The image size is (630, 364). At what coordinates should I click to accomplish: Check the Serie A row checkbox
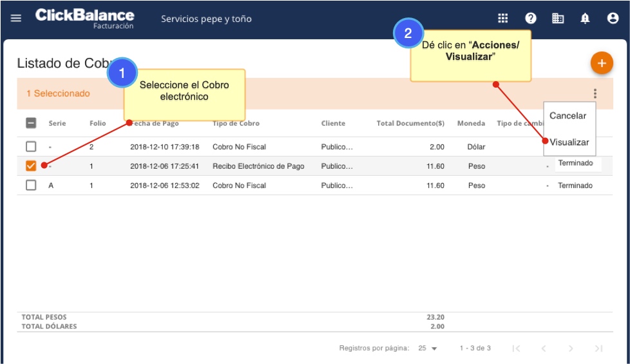coord(31,185)
